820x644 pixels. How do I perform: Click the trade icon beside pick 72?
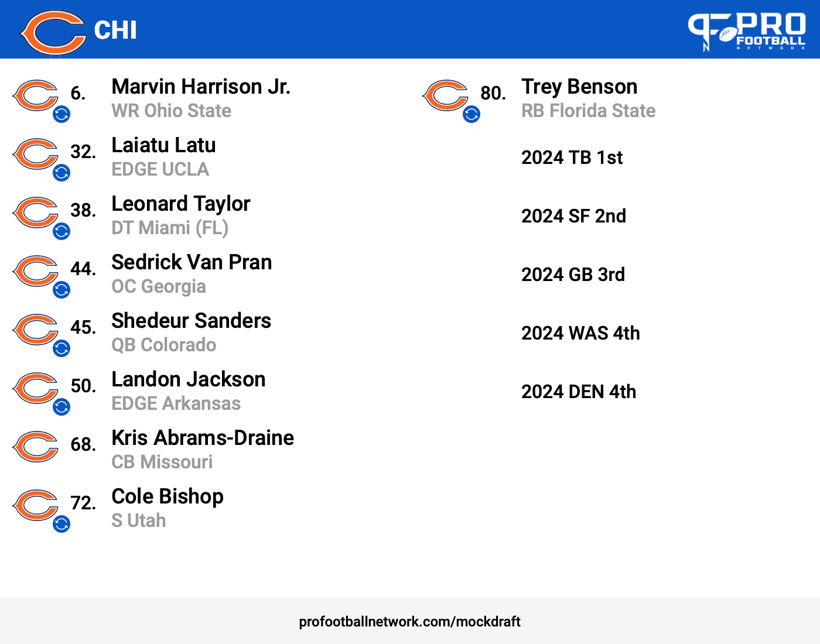pos(61,524)
